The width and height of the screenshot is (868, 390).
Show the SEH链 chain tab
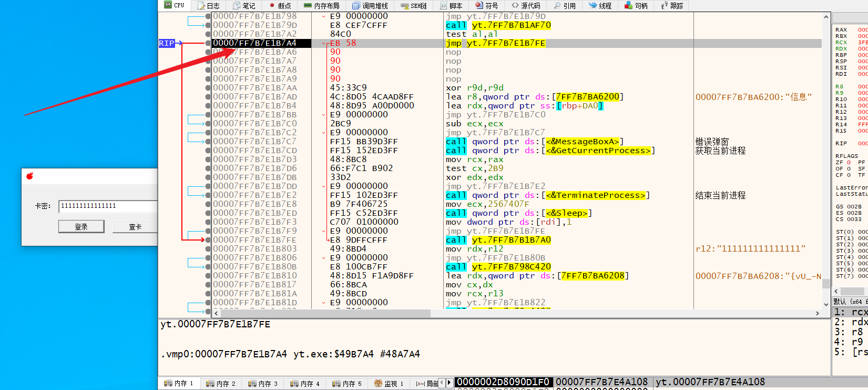[x=413, y=6]
